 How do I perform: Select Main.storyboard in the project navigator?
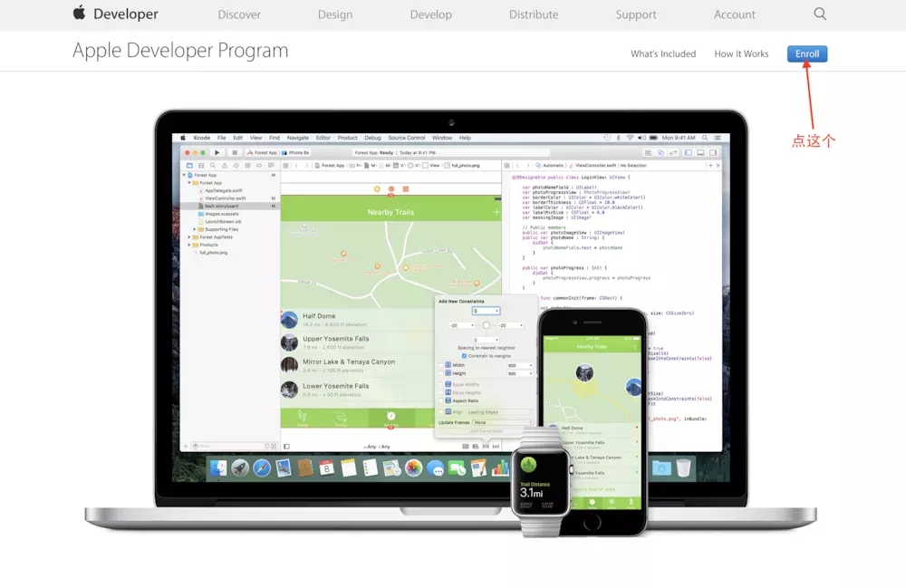(221, 206)
